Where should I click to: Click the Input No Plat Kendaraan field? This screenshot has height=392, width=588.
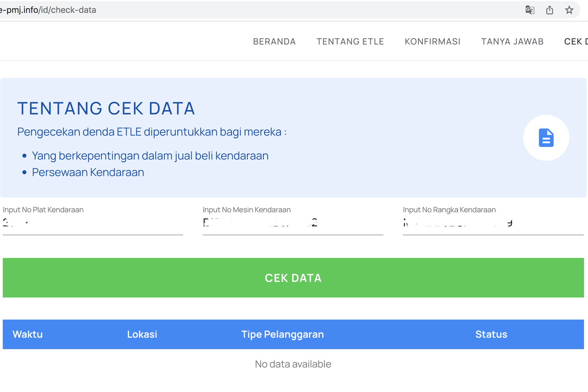93,225
